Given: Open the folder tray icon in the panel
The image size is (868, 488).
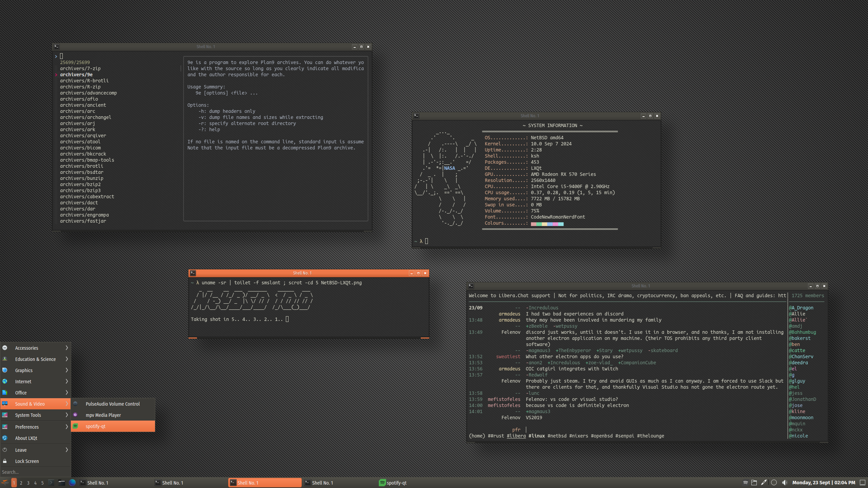Looking at the screenshot, I should [x=754, y=483].
